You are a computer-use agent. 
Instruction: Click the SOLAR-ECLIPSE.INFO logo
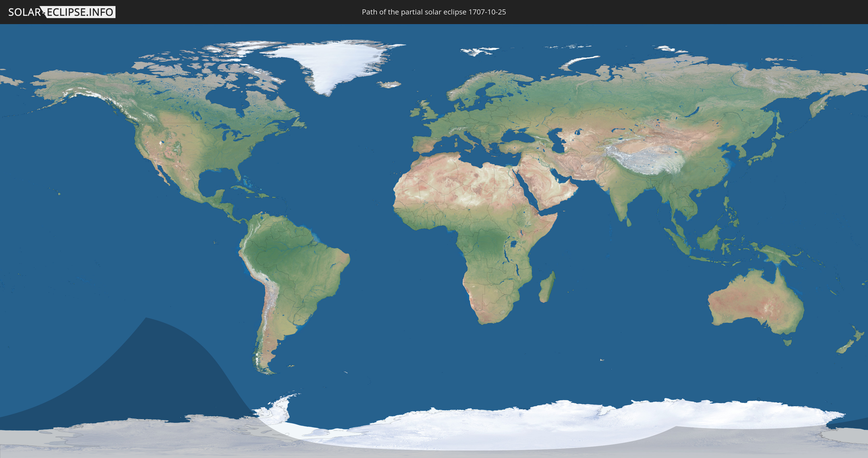pyautogui.click(x=61, y=12)
